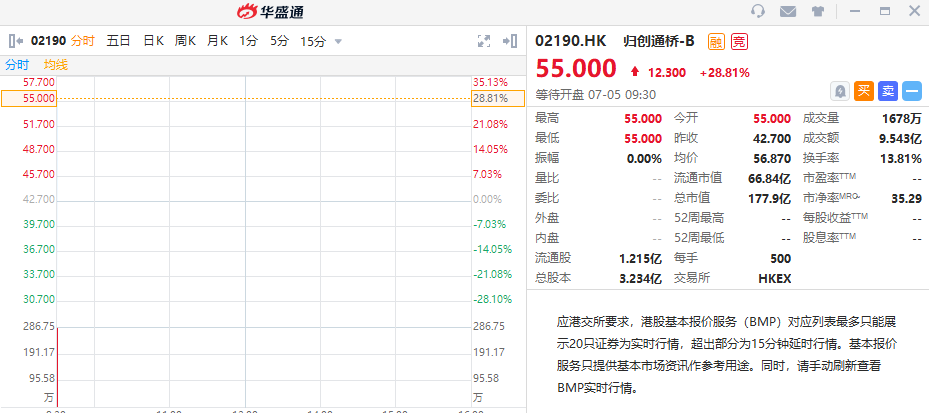This screenshot has width=929, height=413.
Task: Set a price alert with bell icon
Action: 840,91
